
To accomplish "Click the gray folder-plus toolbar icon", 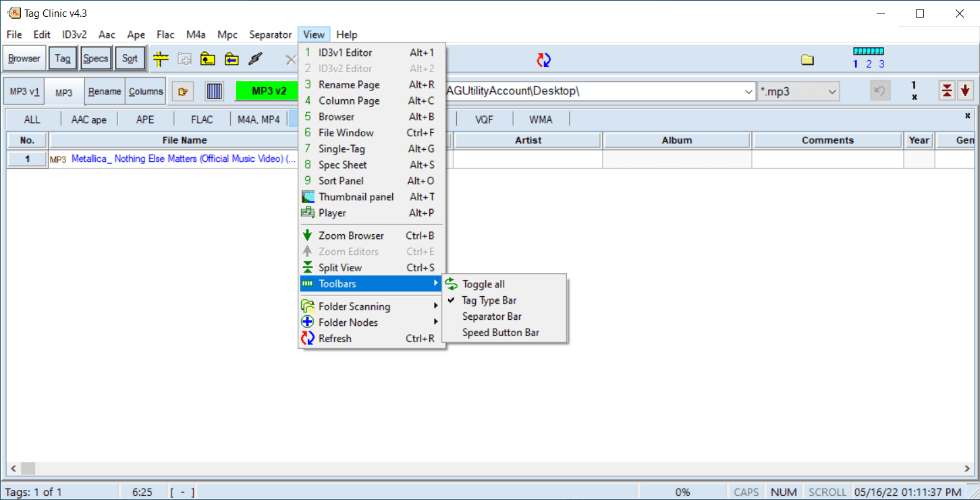I will tap(184, 59).
